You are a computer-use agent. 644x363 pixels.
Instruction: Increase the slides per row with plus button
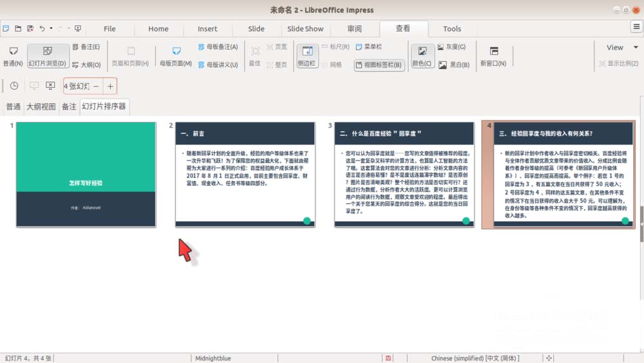click(110, 86)
